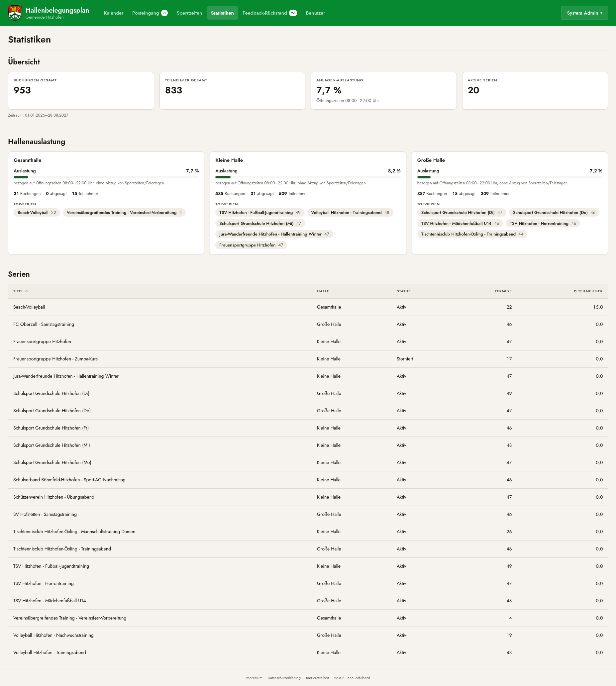Sort the series table by Termine
Image resolution: width=616 pixels, height=686 pixels.
503,291
